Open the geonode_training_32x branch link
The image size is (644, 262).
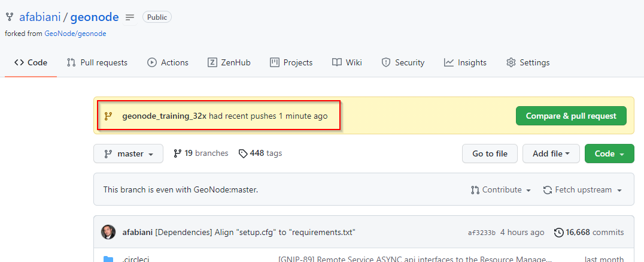164,116
